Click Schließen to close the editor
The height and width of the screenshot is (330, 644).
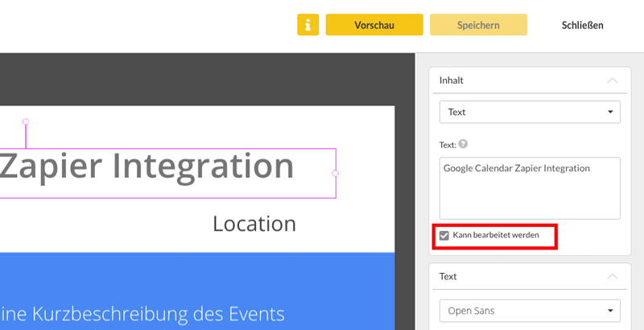[582, 25]
